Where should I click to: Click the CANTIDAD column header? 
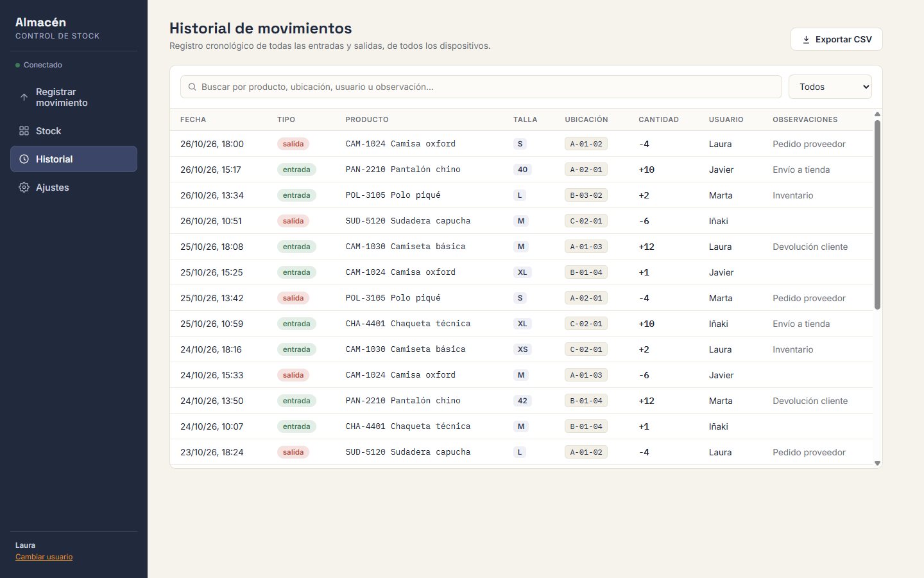[x=658, y=119]
